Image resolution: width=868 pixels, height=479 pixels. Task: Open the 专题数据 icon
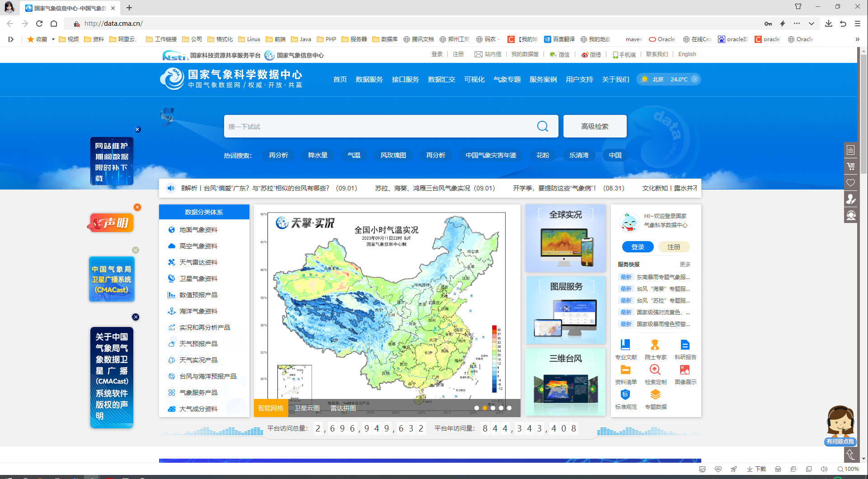click(655, 394)
